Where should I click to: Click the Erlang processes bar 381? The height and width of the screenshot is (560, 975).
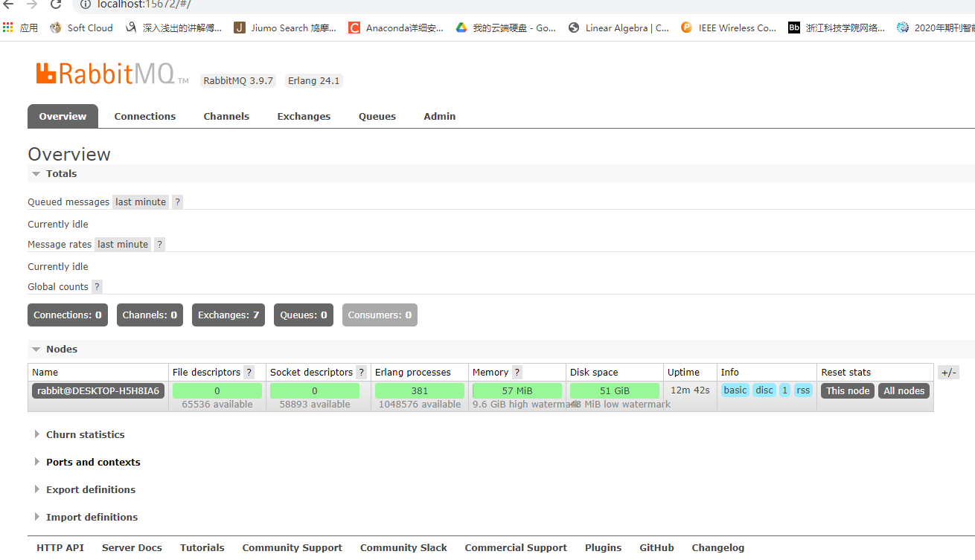(x=420, y=390)
